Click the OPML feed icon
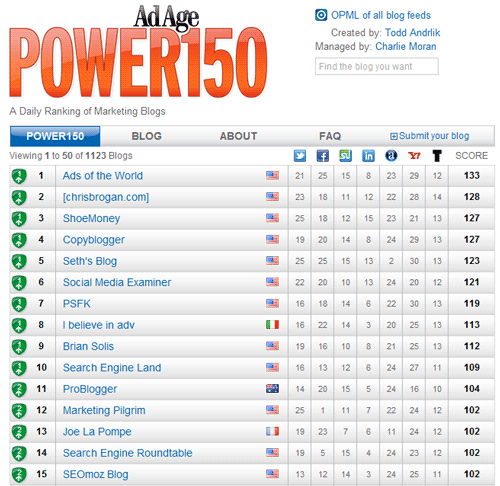Screen dimensions: 500x486 click(x=321, y=15)
